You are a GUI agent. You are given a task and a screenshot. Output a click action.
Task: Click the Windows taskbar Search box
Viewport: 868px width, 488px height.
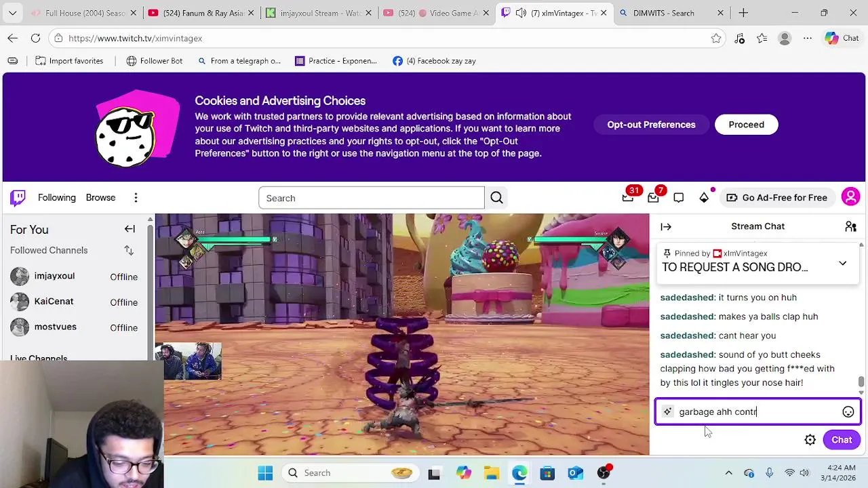point(352,473)
